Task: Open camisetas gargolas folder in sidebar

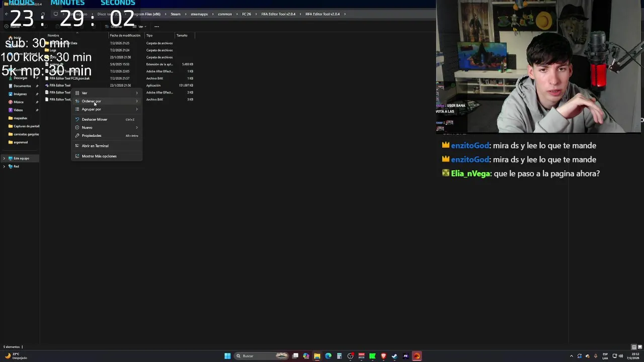Action: click(x=24, y=134)
